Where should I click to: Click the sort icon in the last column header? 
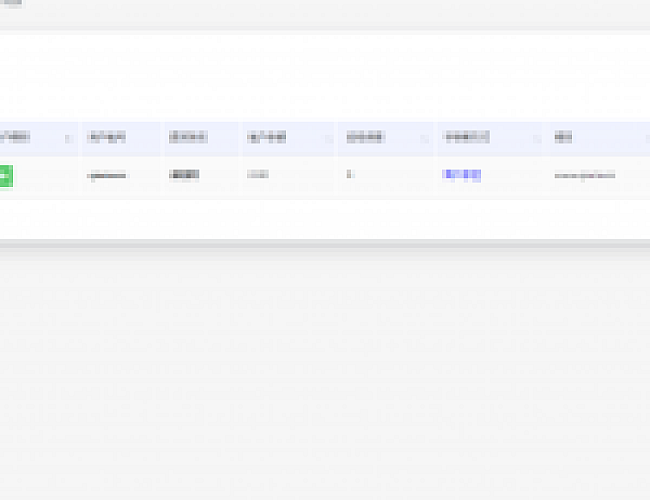coord(647,139)
